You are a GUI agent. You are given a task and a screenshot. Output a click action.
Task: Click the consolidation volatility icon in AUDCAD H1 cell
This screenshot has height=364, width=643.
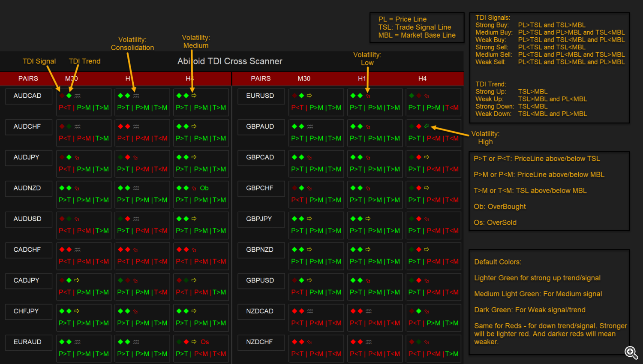[136, 96]
